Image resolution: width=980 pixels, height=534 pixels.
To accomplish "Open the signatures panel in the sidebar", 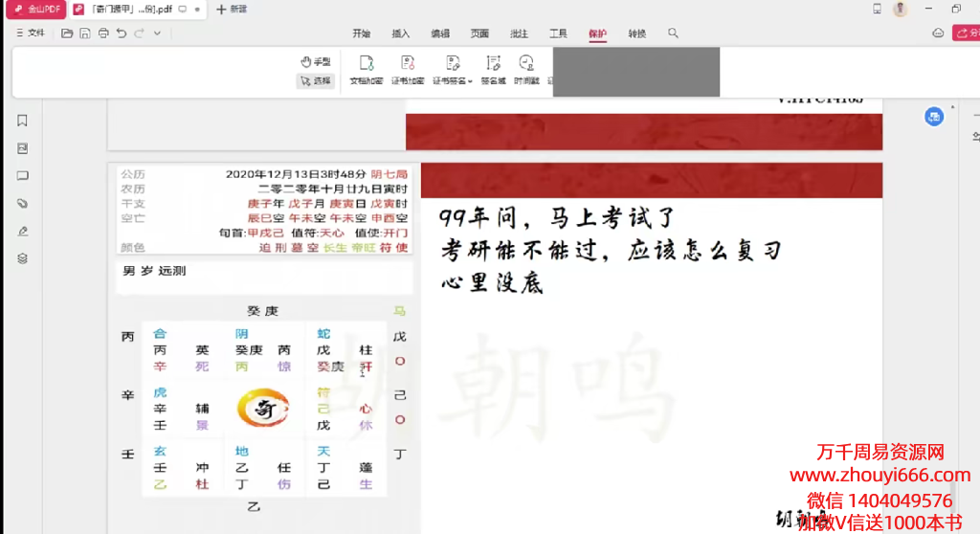I will [x=22, y=232].
